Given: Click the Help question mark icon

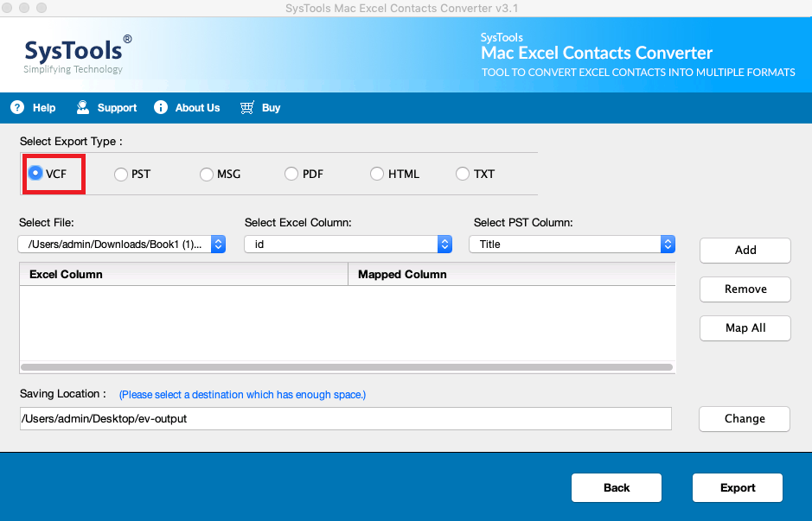Looking at the screenshot, I should pyautogui.click(x=17, y=108).
